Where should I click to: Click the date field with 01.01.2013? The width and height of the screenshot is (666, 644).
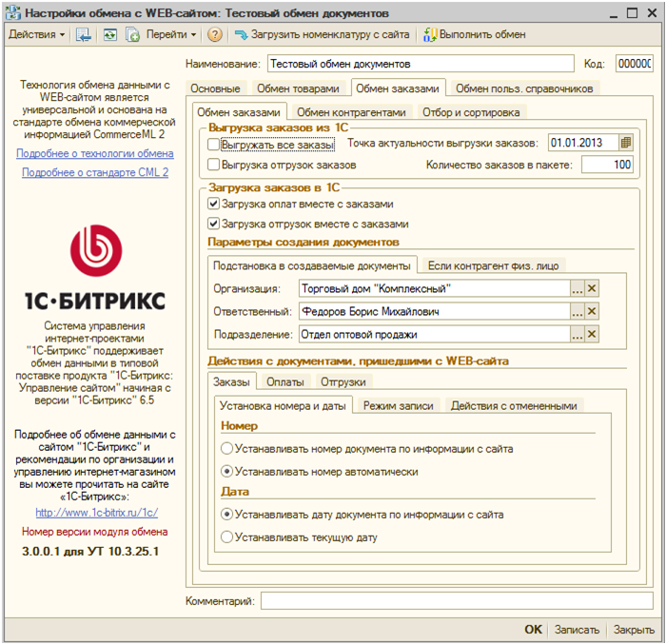click(x=583, y=143)
